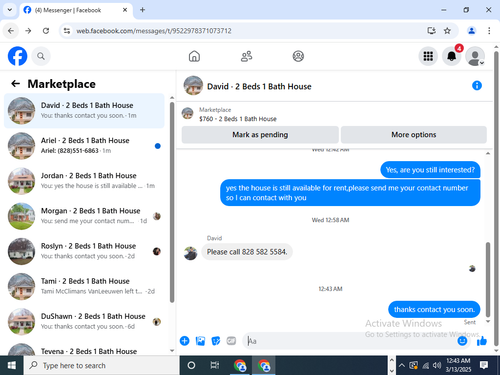Open the Facebook logo home link
The width and height of the screenshot is (500, 375).
(x=17, y=56)
